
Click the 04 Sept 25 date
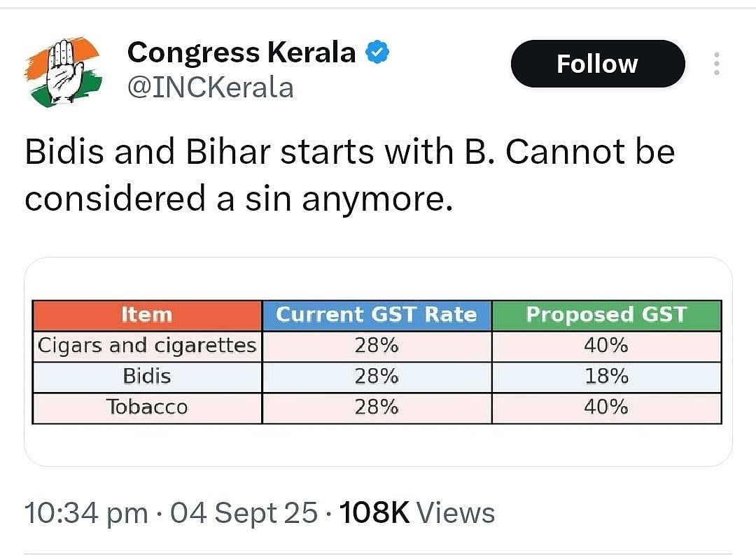click(244, 513)
